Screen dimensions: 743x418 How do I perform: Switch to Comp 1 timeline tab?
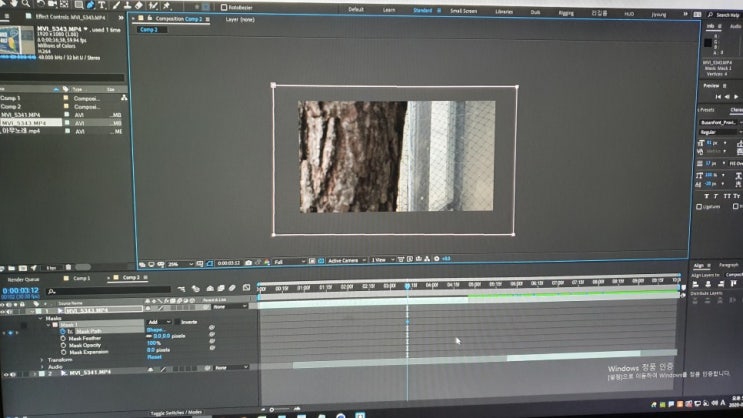pos(81,278)
